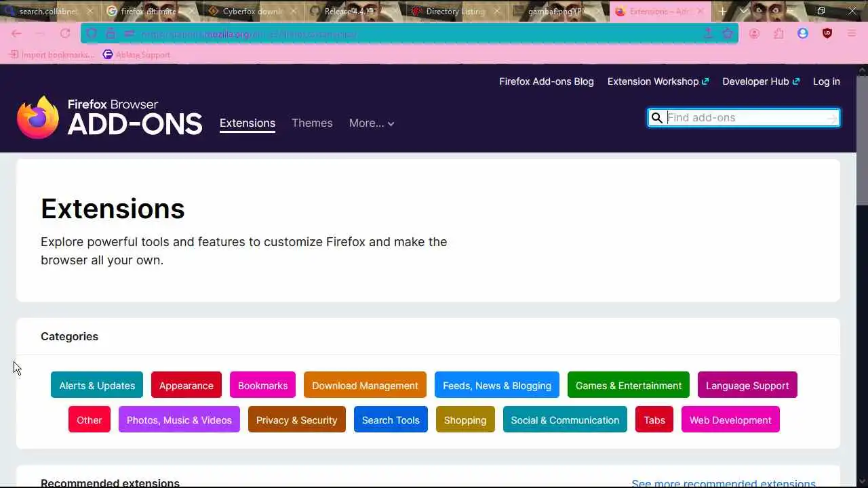Expand the More... dropdown menu
Image resolution: width=868 pixels, height=488 pixels.
tap(372, 123)
